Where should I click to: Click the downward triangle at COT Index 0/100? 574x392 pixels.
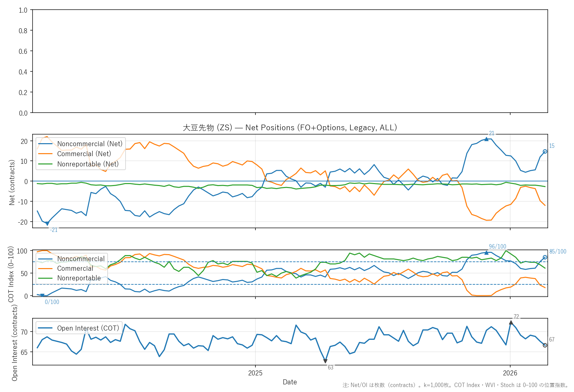[42, 295]
